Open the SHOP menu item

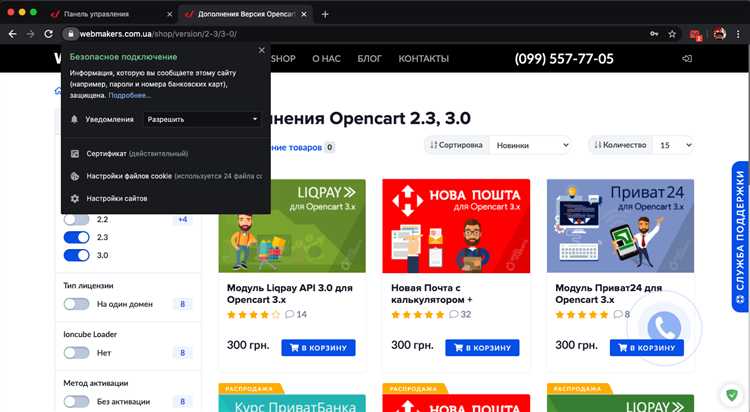[283, 58]
